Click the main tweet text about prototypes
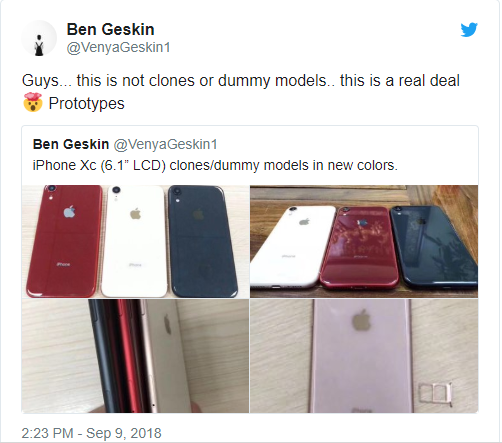Screen dimensions: 502x443 click(x=241, y=92)
